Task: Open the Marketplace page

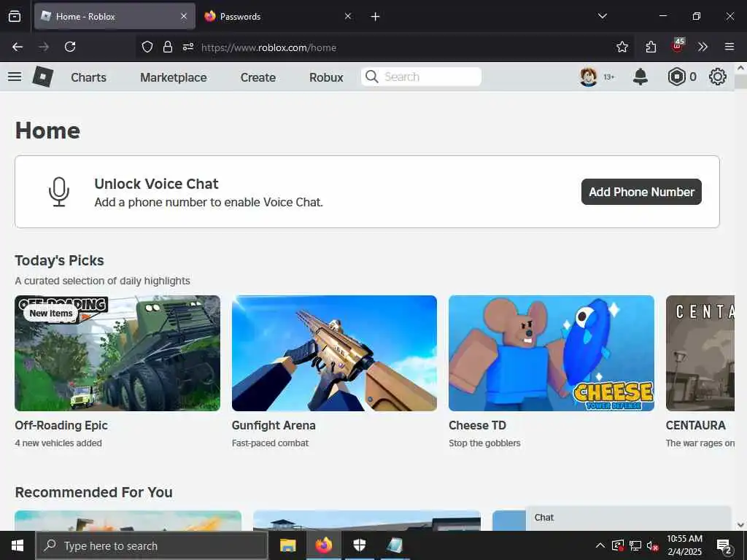Action: point(174,77)
